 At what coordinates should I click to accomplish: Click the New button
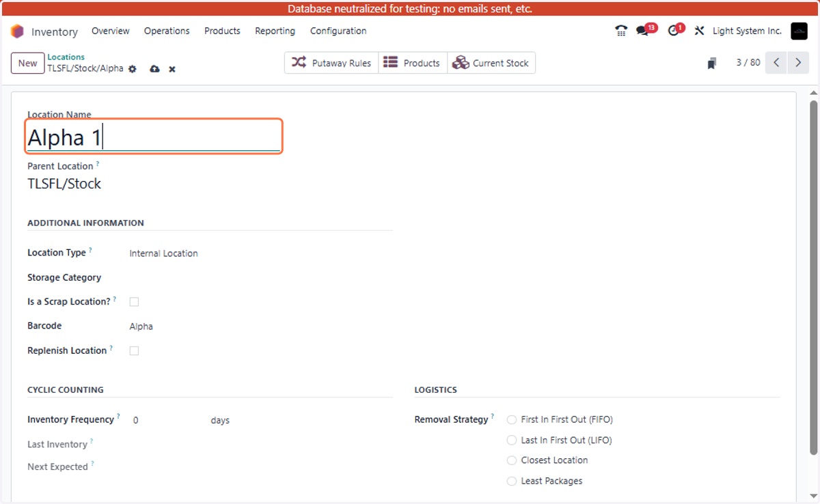click(x=28, y=63)
